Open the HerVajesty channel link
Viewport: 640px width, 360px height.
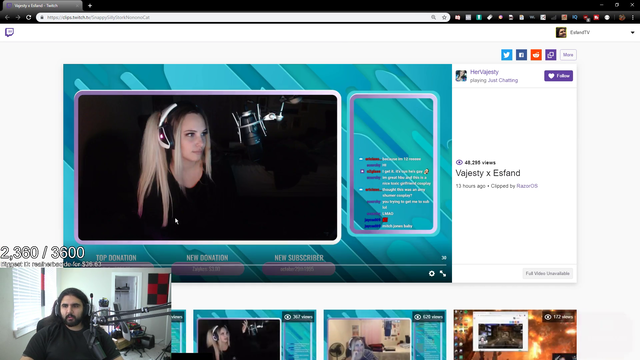484,72
